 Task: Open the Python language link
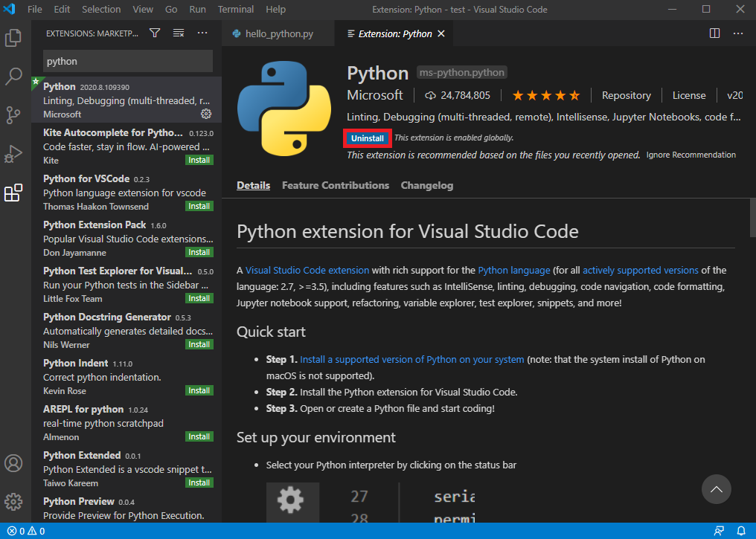(514, 270)
